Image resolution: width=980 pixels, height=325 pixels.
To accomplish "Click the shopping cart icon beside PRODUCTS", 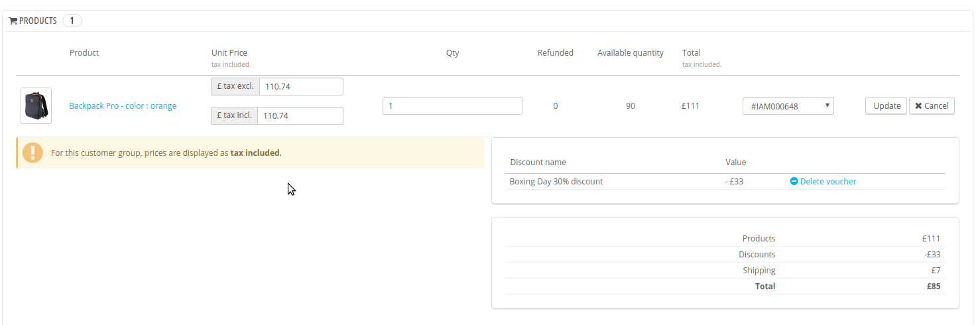I will [x=13, y=21].
